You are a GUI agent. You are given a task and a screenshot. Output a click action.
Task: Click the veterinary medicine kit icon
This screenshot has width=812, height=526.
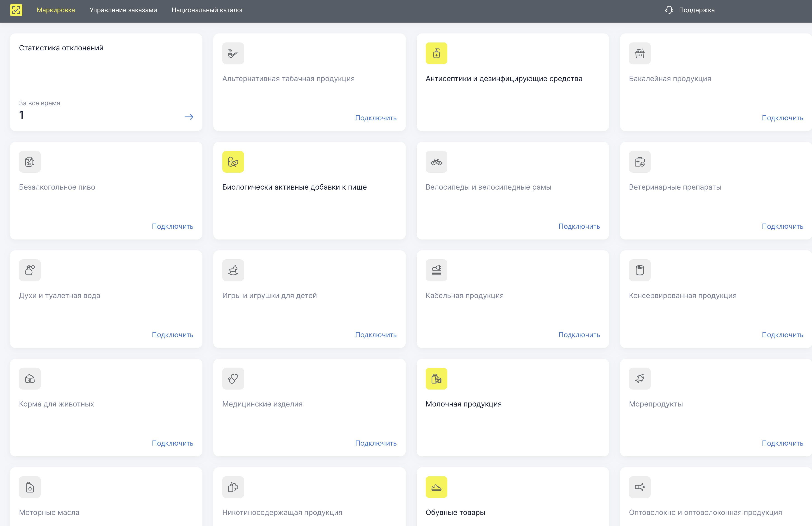(x=640, y=162)
